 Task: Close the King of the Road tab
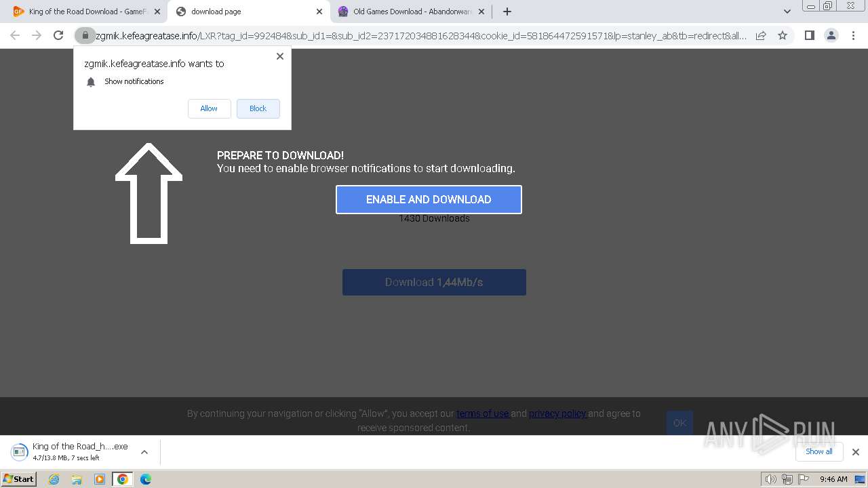click(157, 12)
